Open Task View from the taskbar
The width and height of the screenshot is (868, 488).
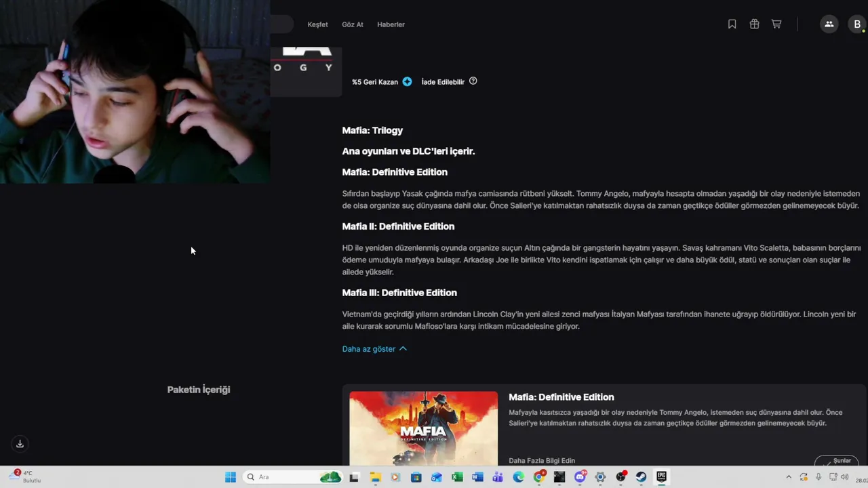354,477
